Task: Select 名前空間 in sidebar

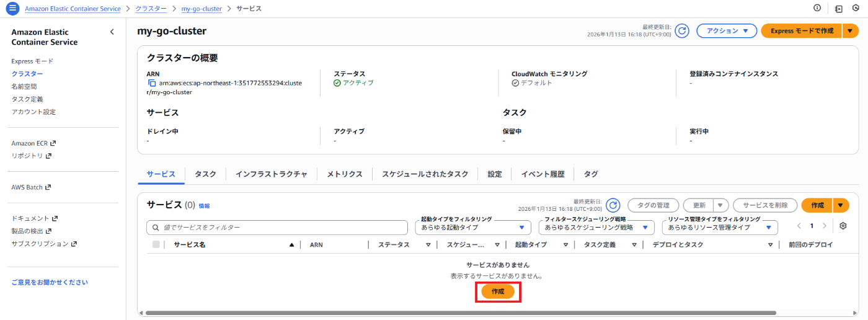Action: (24, 86)
